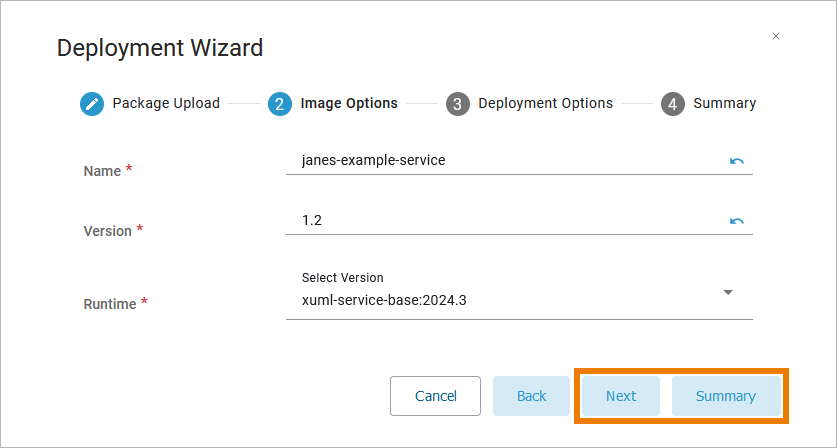Select the Image Options step label
The width and height of the screenshot is (837, 448).
click(x=349, y=103)
